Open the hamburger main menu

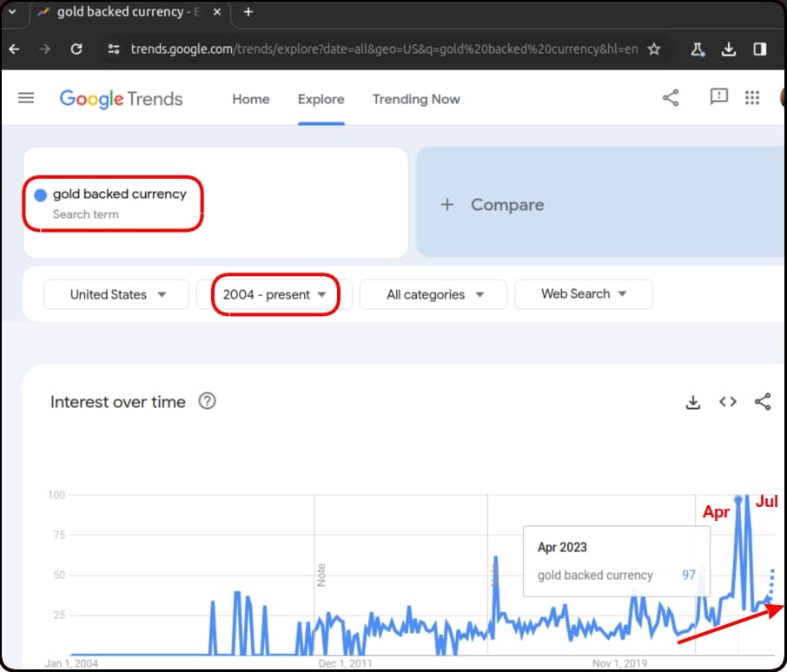[26, 98]
